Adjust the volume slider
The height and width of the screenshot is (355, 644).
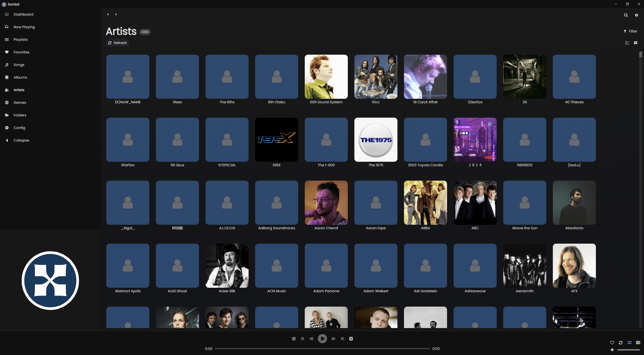coord(628,350)
